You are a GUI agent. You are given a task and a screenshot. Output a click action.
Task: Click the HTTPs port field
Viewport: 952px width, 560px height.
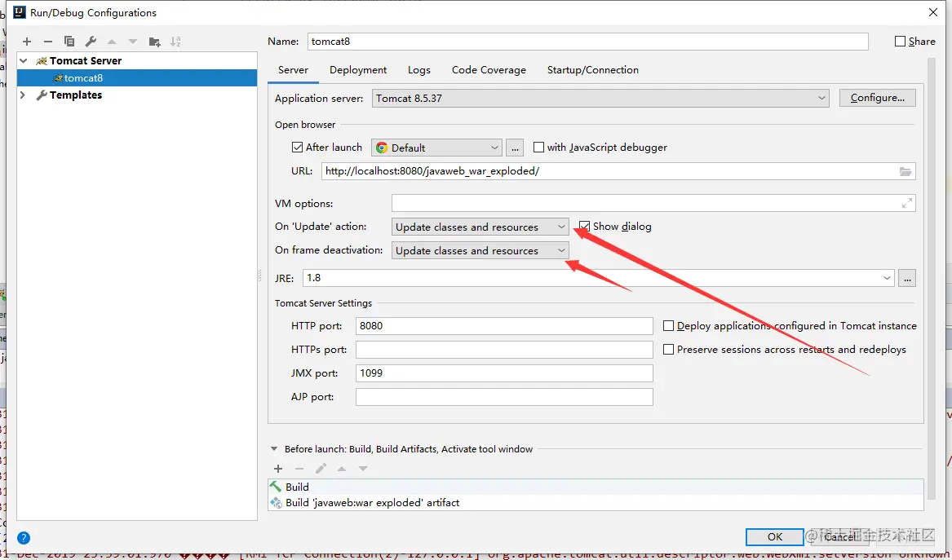pyautogui.click(x=504, y=350)
